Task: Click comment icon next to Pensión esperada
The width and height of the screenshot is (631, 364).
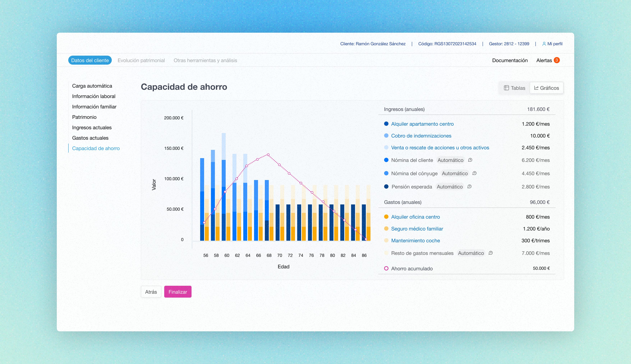Action: pyautogui.click(x=469, y=186)
